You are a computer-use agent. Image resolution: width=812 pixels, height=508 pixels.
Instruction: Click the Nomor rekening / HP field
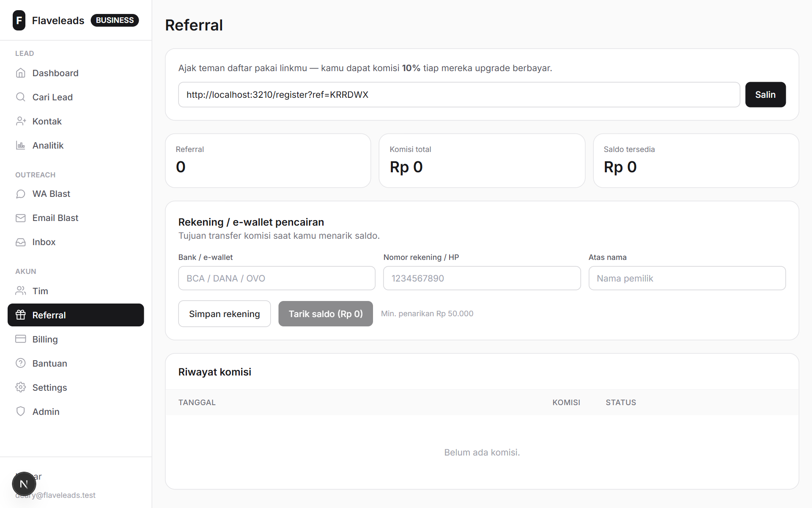tap(482, 278)
